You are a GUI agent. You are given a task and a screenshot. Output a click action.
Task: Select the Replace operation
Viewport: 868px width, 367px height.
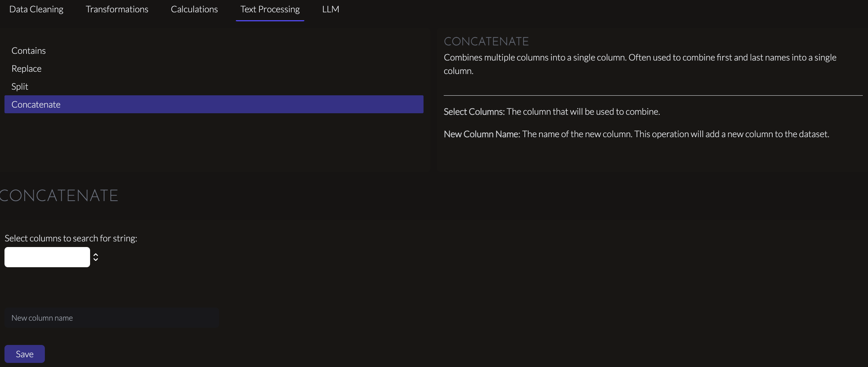pos(214,68)
